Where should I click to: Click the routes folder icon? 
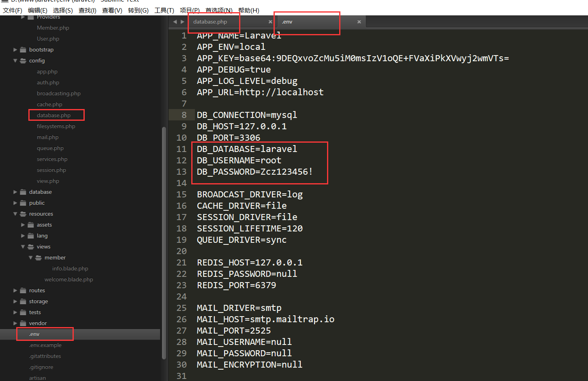23,291
